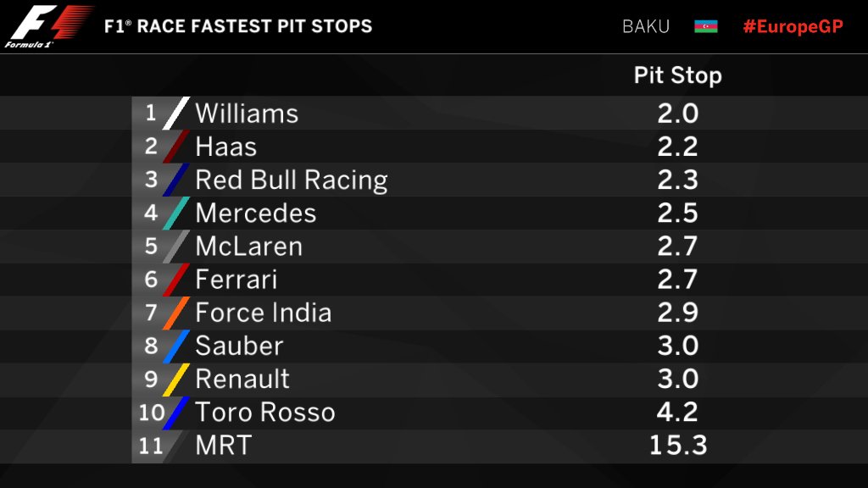
Task: Click the 15.3 pit stop time
Action: click(x=678, y=446)
